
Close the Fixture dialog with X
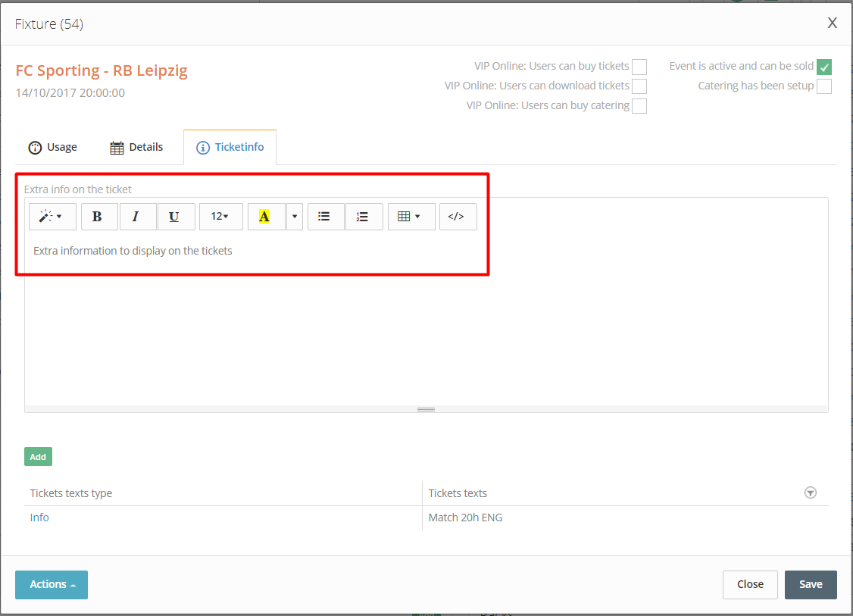click(x=833, y=23)
